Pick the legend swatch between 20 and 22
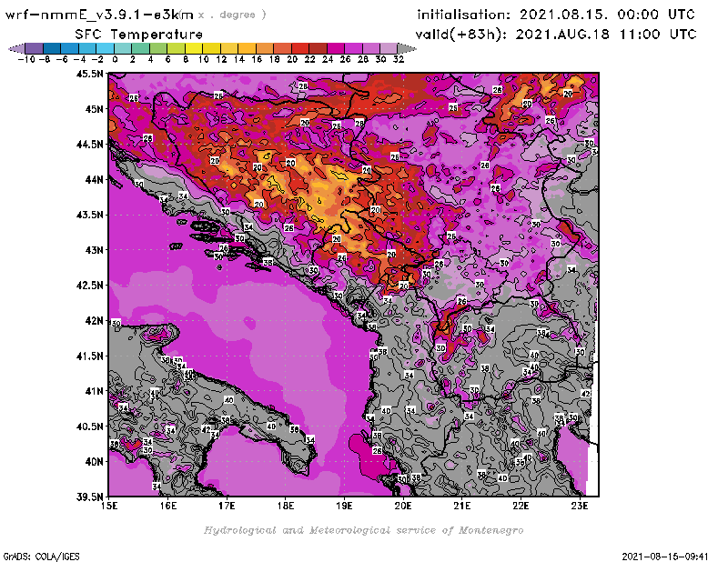Viewport: 728px width, 562px height. (300, 48)
